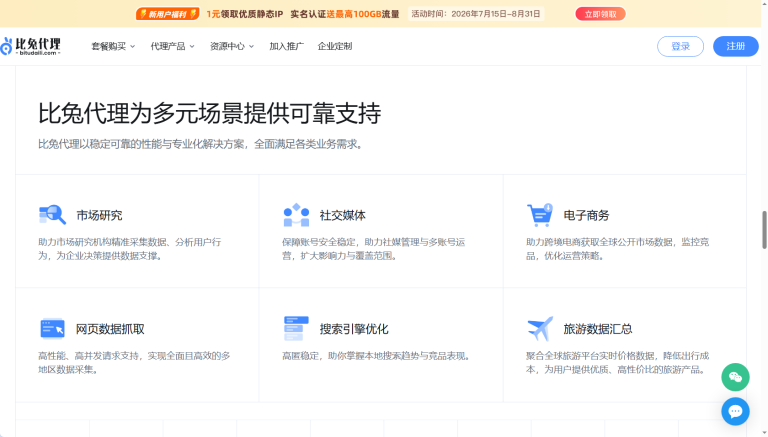The height and width of the screenshot is (437, 768).
Task: Click the heading 比兔代理为多元场景提供可靠支持
Action: pyautogui.click(x=210, y=113)
